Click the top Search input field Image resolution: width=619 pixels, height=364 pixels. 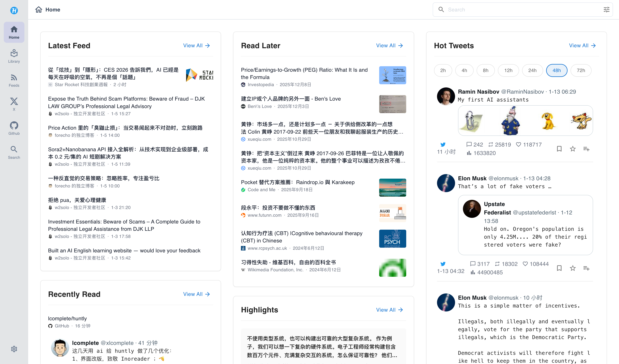pos(521,10)
